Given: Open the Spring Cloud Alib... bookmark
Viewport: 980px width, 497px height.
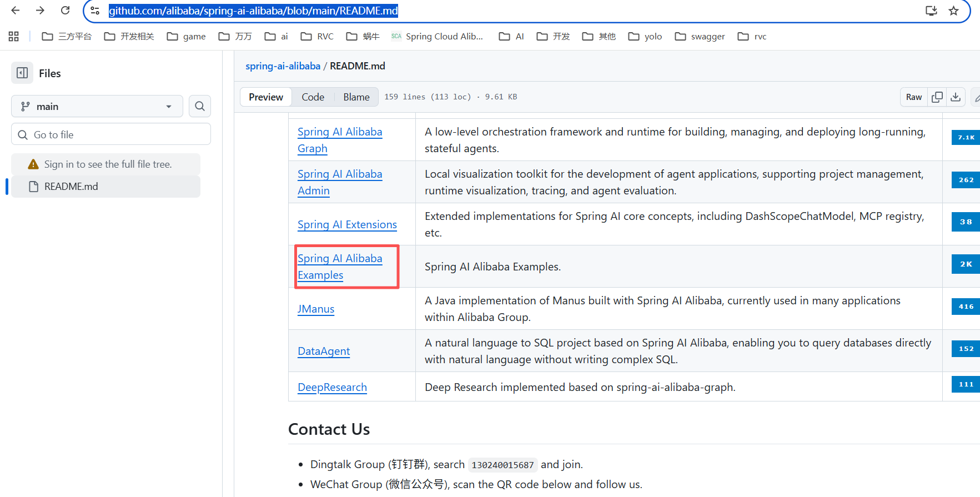Looking at the screenshot, I should (437, 37).
